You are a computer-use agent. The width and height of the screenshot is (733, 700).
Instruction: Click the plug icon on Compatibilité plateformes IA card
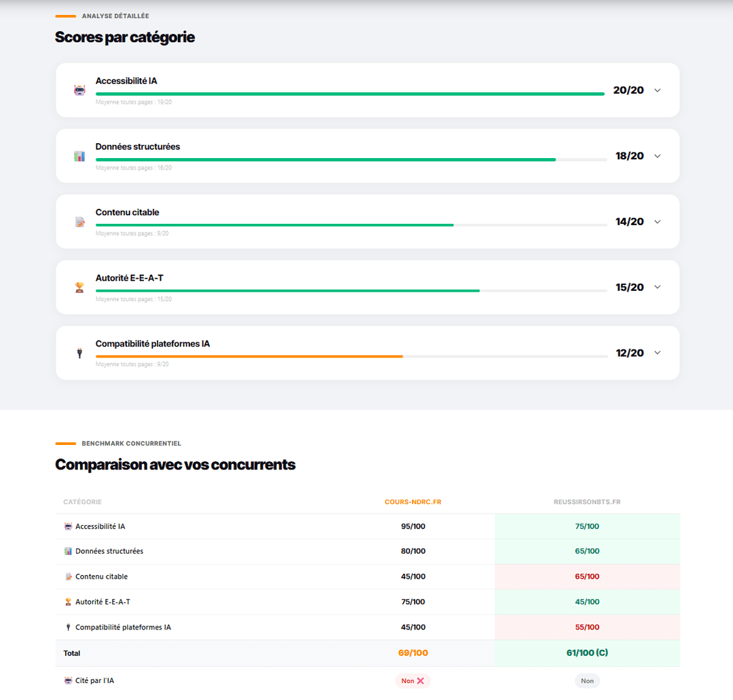point(79,353)
